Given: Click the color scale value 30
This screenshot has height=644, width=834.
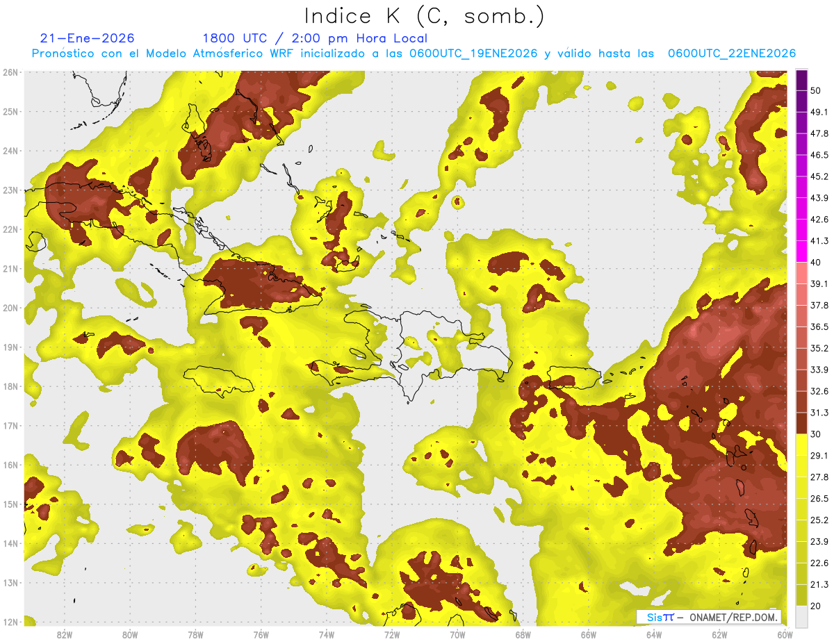Looking at the screenshot, I should point(816,434).
